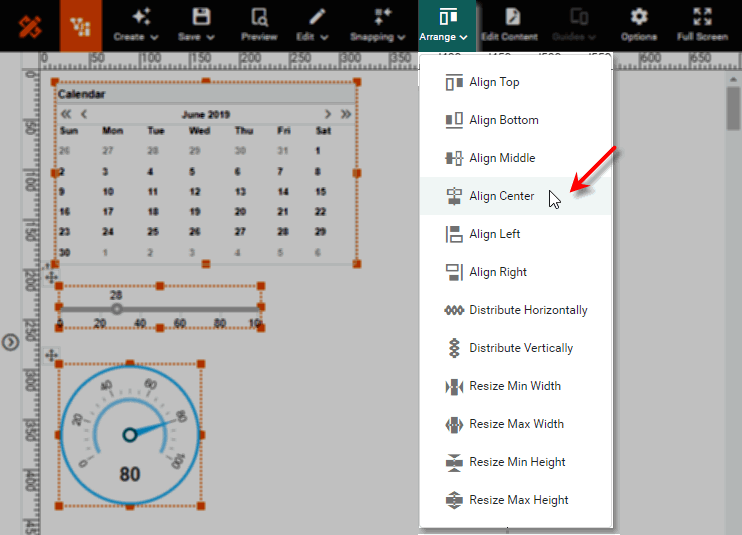Open the Create dropdown menu
Viewport: 742px width, 535px height.
[x=137, y=24]
